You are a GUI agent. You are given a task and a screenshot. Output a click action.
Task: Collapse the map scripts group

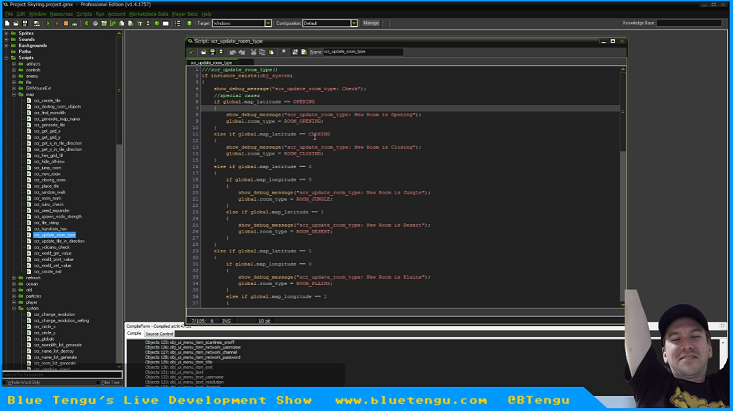[14, 94]
